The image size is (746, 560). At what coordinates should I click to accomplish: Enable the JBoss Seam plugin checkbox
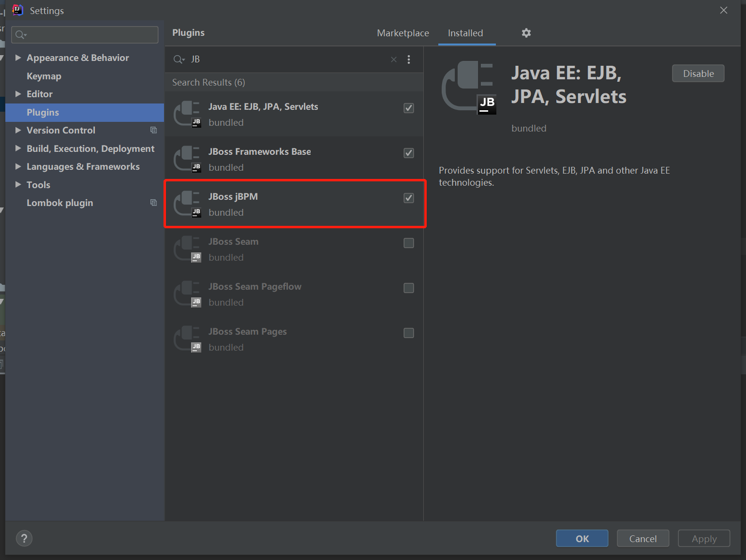point(409,243)
